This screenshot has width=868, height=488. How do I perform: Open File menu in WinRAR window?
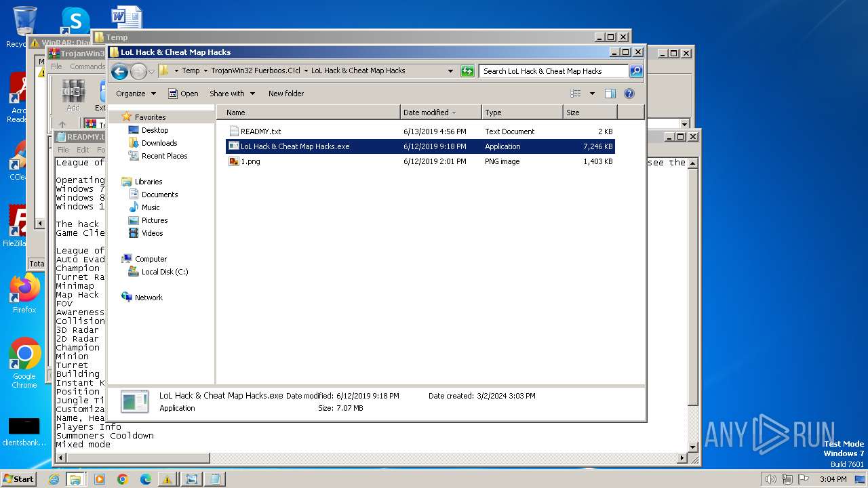tap(57, 66)
